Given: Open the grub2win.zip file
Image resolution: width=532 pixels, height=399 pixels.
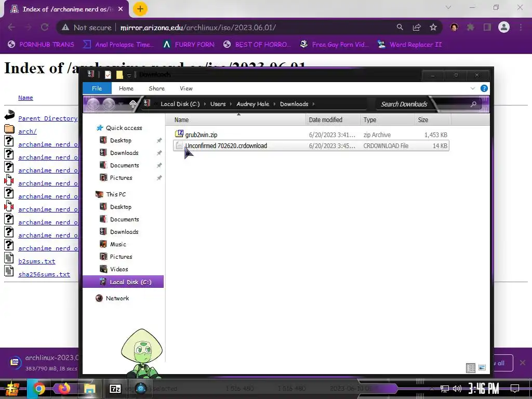Looking at the screenshot, I should tap(201, 135).
